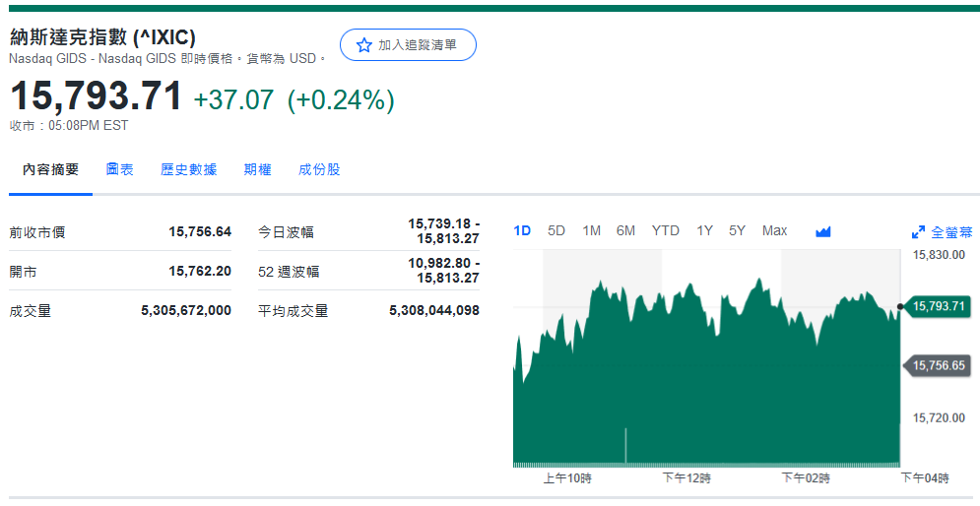Show the YTD chart range

click(x=665, y=230)
